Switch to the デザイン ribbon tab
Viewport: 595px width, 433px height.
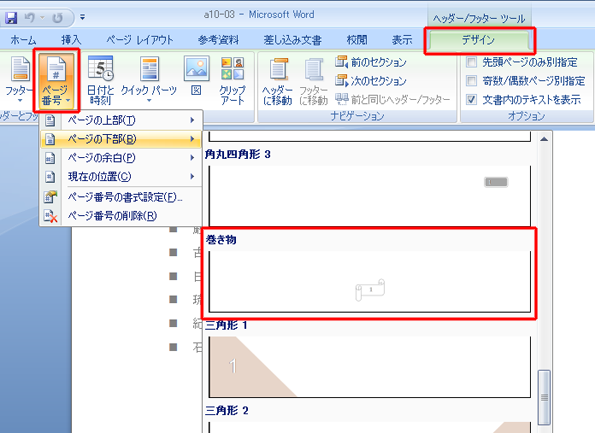tap(479, 40)
